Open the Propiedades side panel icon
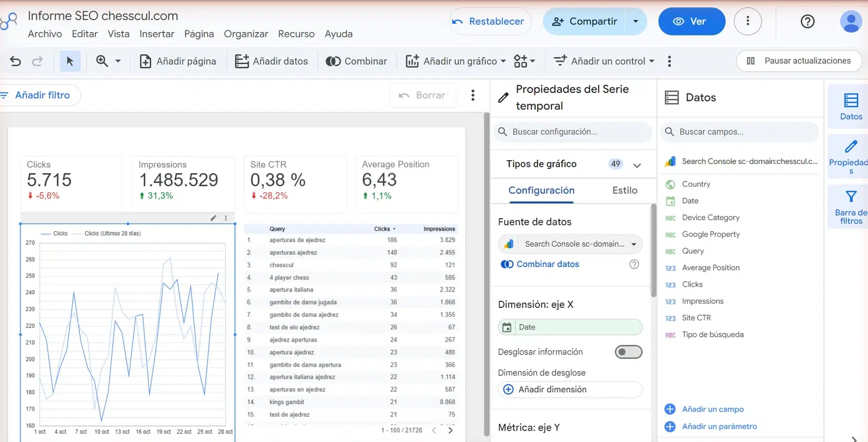868x442 pixels. tap(851, 156)
